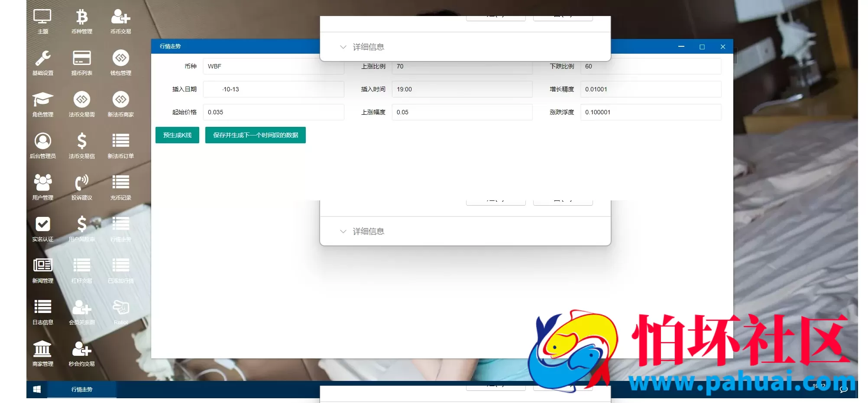Click 增长精度 field showing 0.01001
The image size is (868, 403).
(651, 89)
